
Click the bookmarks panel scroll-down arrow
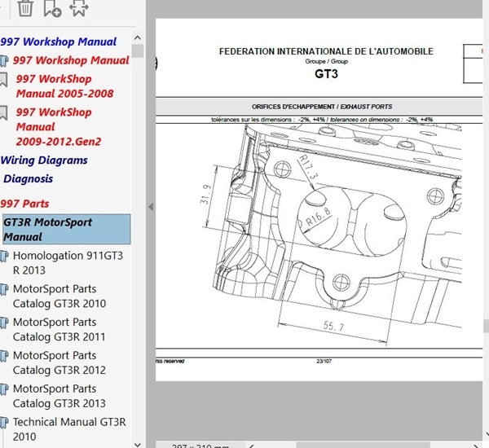click(x=137, y=444)
